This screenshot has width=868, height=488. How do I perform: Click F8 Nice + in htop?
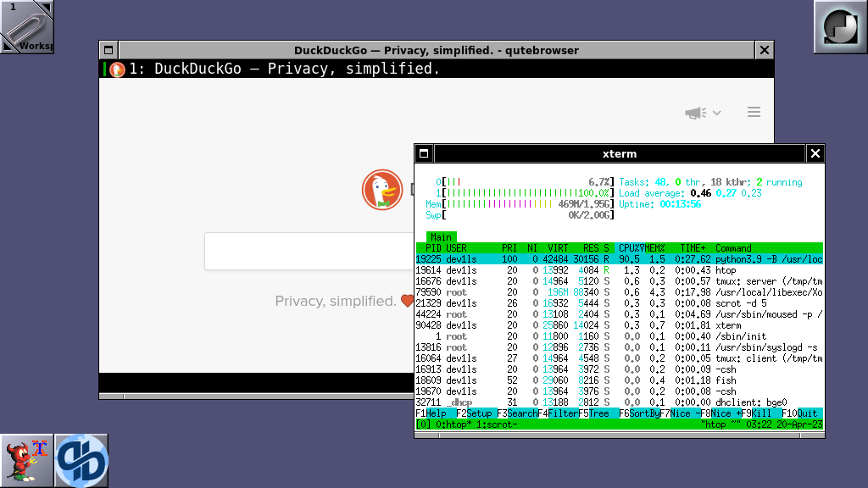(721, 413)
